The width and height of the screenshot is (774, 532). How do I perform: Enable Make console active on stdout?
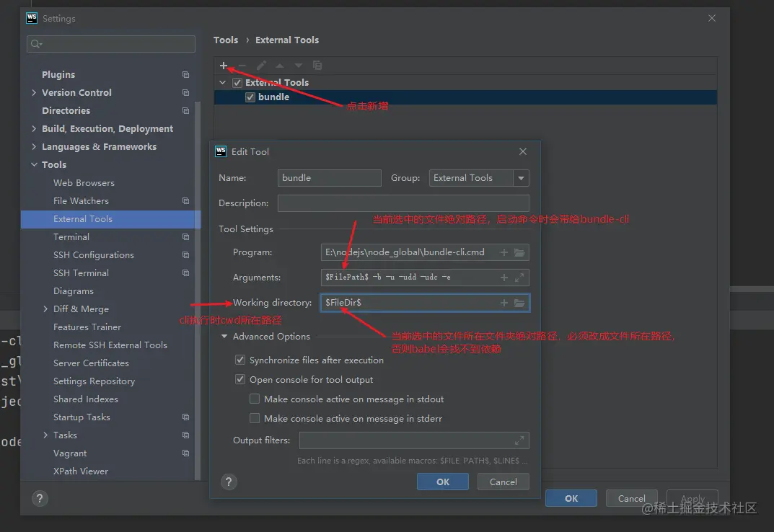coord(255,399)
